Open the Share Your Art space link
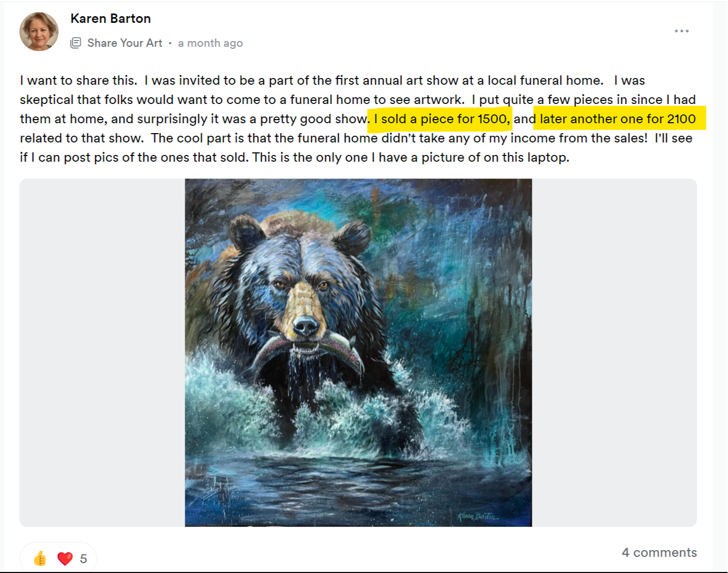The width and height of the screenshot is (728, 573). (x=125, y=43)
